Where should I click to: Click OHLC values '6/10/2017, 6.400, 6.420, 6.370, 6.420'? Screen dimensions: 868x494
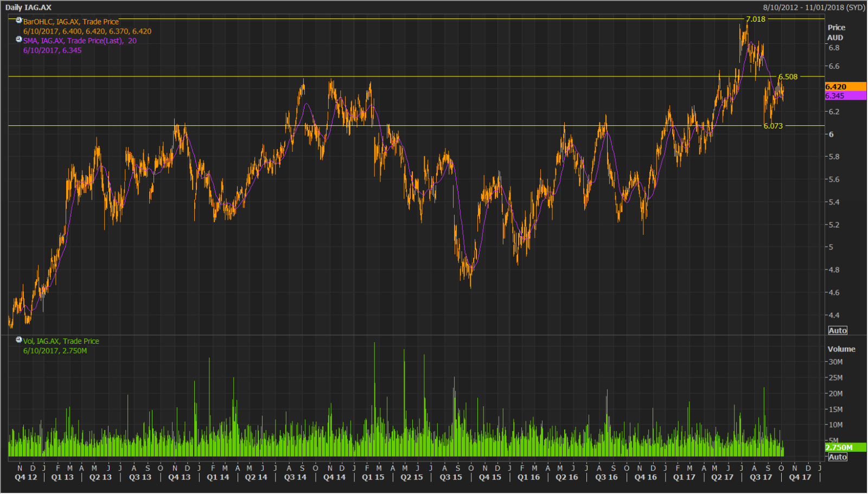87,31
